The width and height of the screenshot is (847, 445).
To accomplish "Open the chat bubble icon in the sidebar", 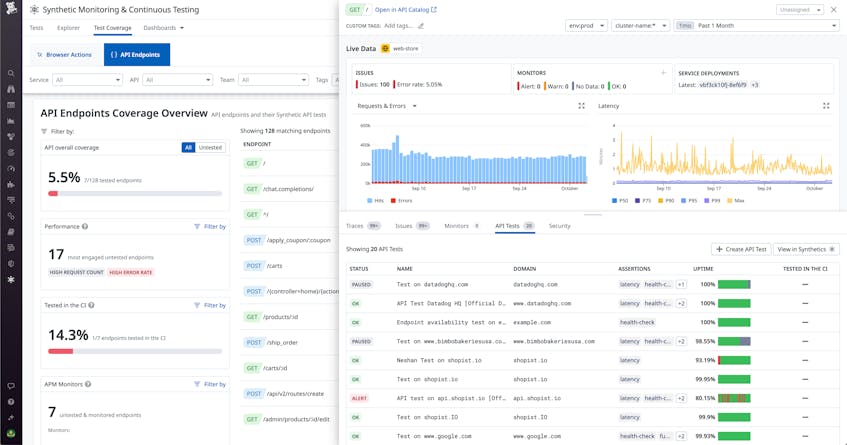I will click(x=11, y=386).
